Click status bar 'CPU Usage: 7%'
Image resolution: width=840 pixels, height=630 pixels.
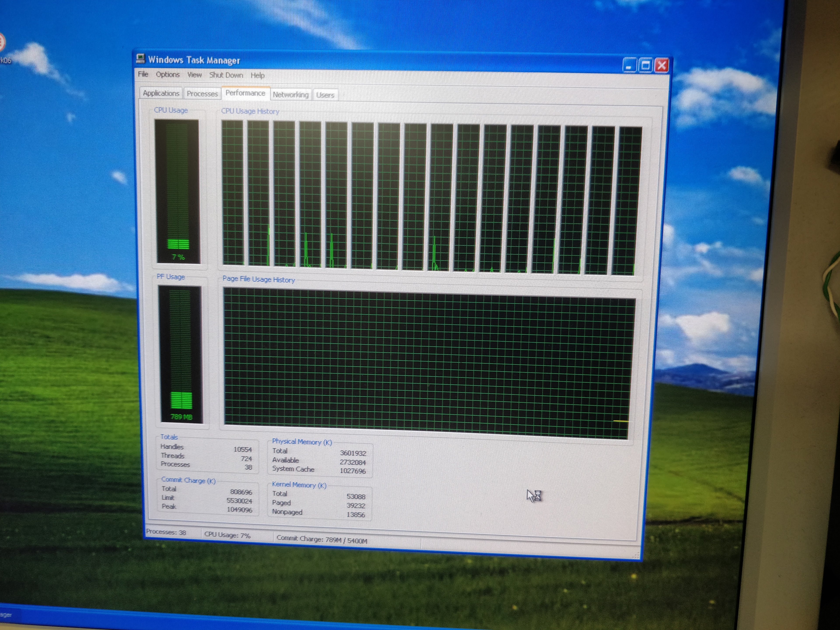click(x=227, y=535)
